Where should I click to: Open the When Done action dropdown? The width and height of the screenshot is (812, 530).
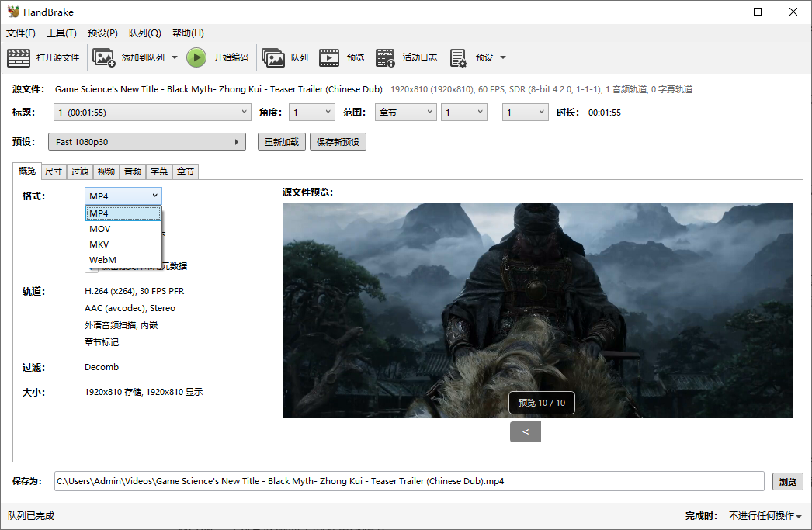click(x=765, y=515)
